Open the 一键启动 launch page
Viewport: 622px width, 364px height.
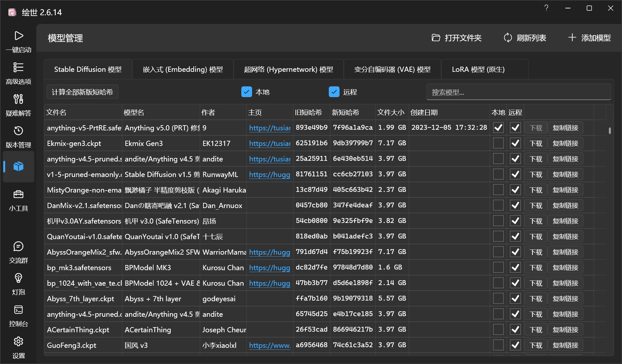coord(18,41)
